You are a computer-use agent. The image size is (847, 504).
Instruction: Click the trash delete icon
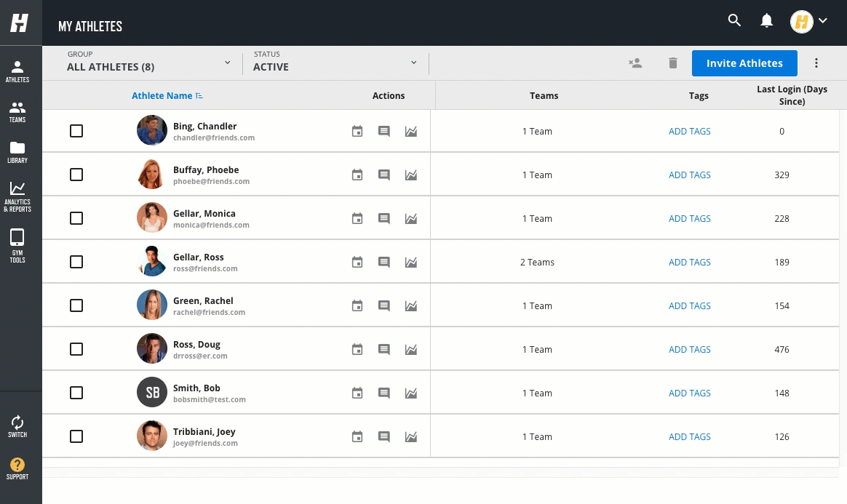coord(673,63)
